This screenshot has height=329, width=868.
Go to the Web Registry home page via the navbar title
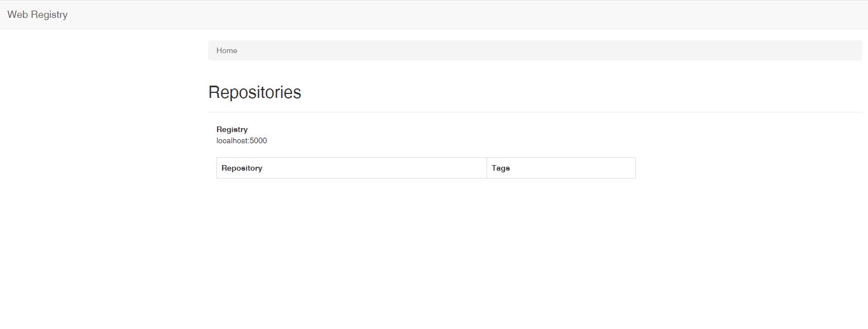pos(37,15)
